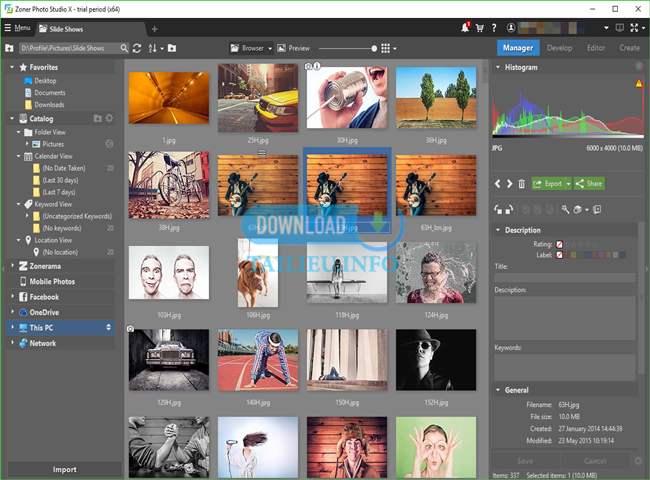Click the Cancel button
The image size is (650, 480).
595,461
